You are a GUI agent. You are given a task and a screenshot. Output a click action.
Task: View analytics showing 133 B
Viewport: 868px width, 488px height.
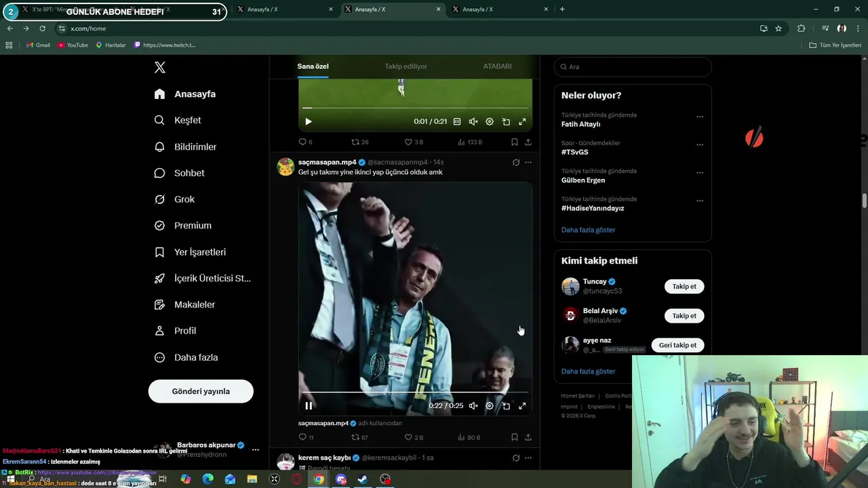(x=470, y=142)
